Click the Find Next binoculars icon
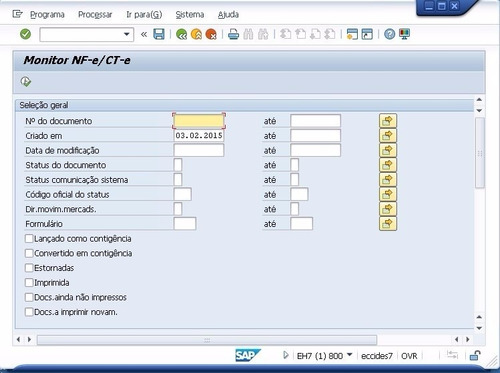Image resolution: width=500 pixels, height=373 pixels. point(263,34)
